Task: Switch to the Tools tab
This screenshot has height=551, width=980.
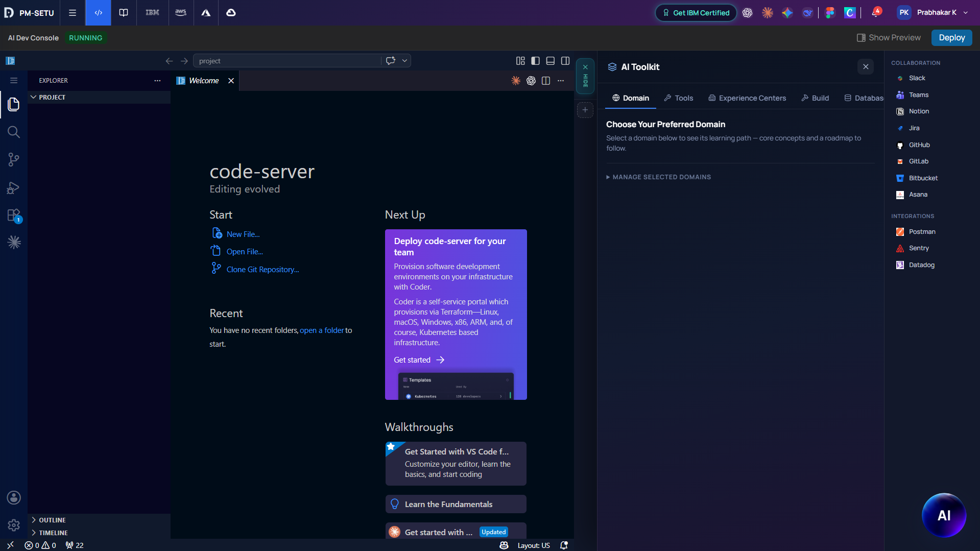Action: click(679, 98)
